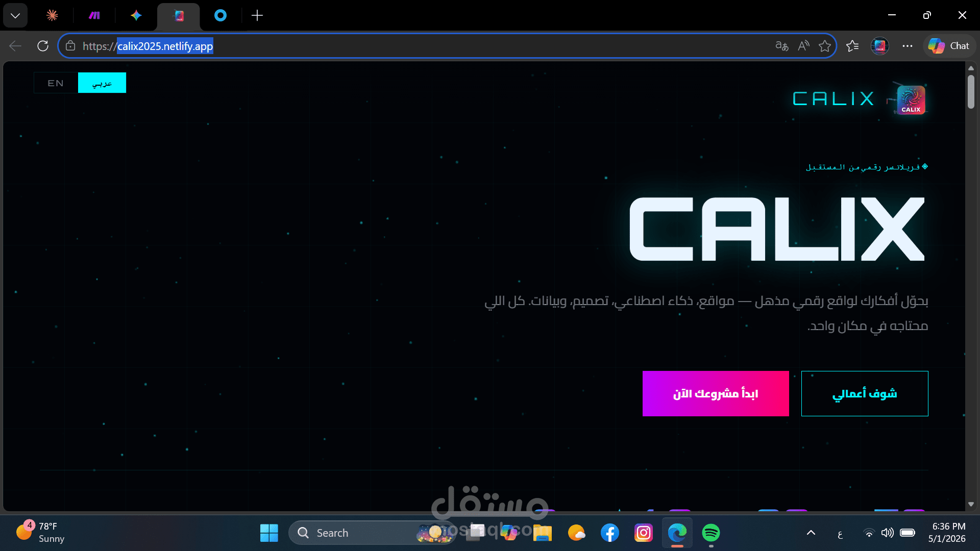Open the Windows Start menu
Image resolution: width=980 pixels, height=551 pixels.
[x=269, y=533]
